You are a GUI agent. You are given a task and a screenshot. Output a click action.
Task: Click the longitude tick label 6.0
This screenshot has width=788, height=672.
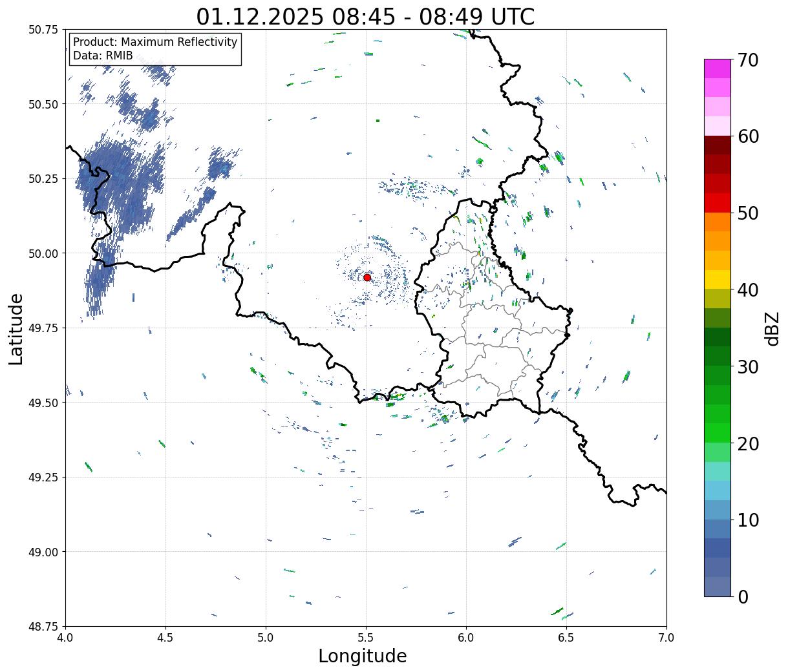[x=466, y=638]
